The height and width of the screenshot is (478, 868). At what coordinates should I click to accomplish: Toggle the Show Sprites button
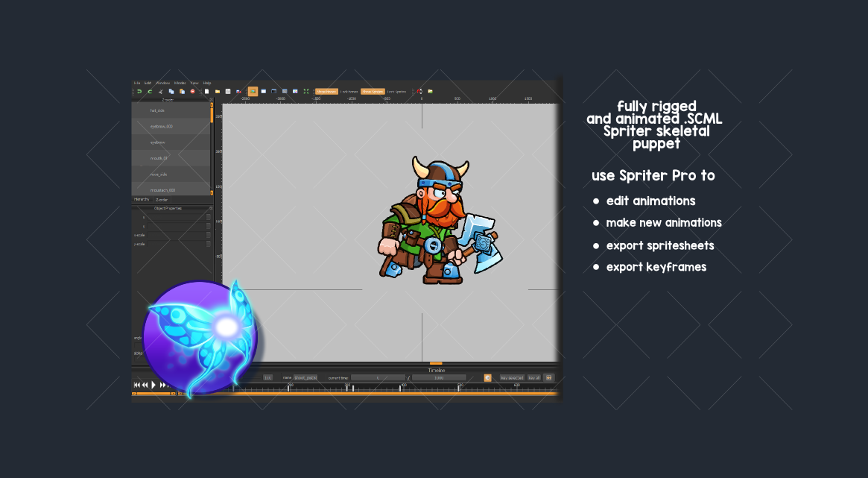click(373, 92)
